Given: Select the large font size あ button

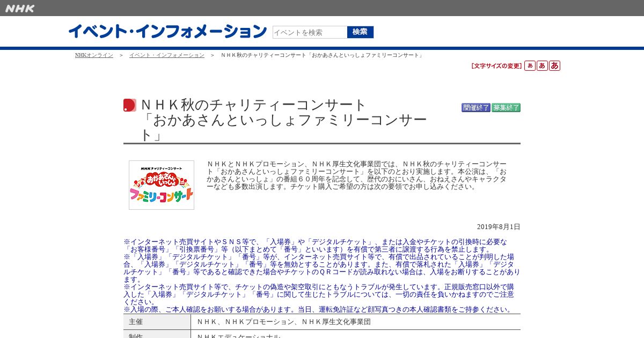Looking at the screenshot, I should (x=554, y=66).
